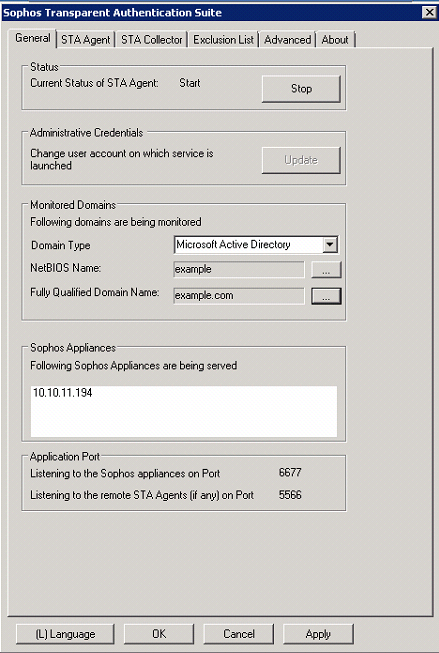This screenshot has width=439, height=653.
Task: Click the Update credentials button
Action: [301, 160]
